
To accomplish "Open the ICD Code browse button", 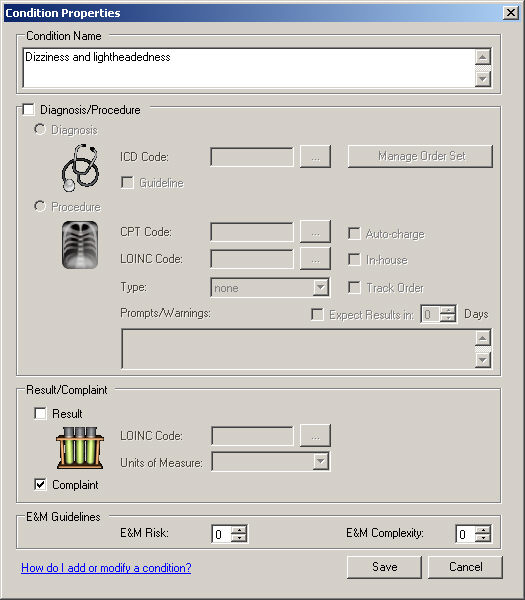I will point(315,157).
